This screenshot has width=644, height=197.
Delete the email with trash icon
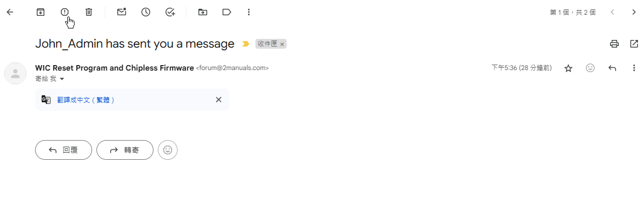(89, 12)
